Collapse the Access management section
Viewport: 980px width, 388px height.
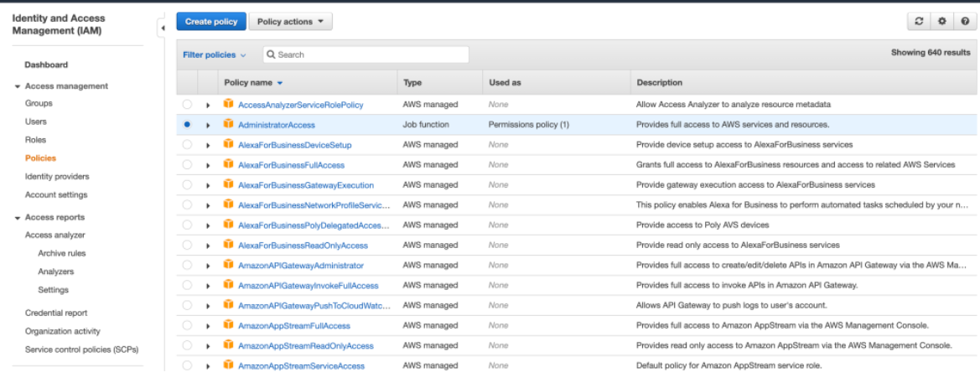click(18, 86)
